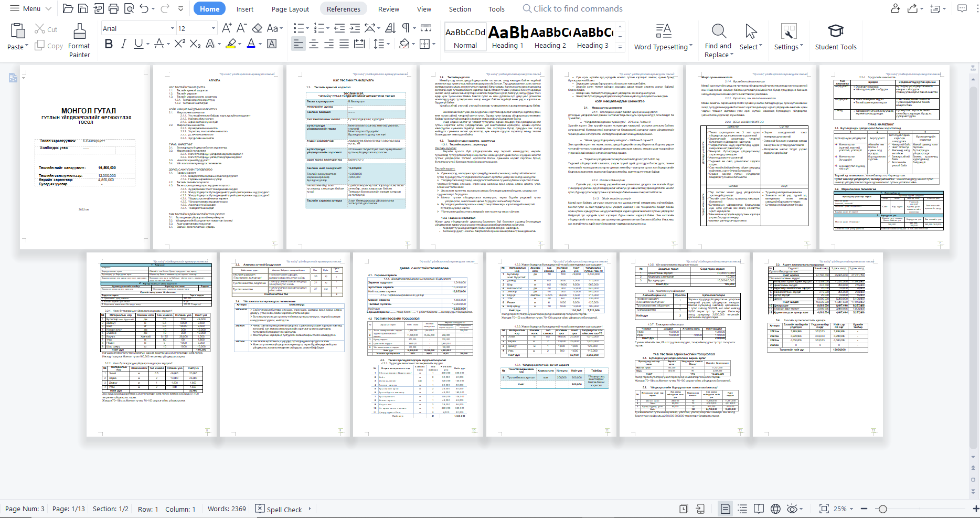
Task: Apply the Heading 1 style
Action: [x=507, y=37]
